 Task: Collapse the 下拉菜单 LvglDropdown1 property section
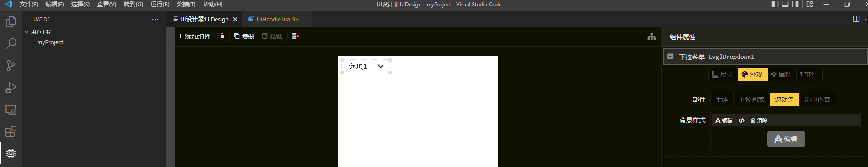670,57
